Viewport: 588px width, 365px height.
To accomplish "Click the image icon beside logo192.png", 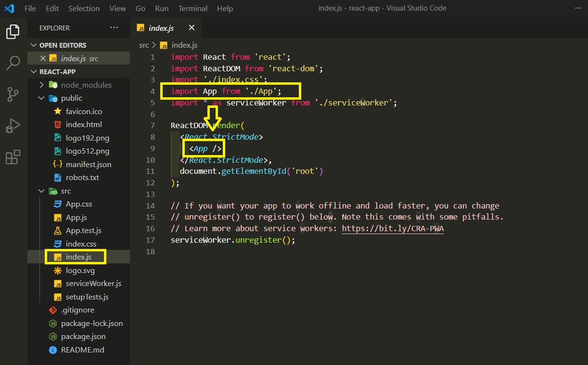I will pyautogui.click(x=57, y=138).
